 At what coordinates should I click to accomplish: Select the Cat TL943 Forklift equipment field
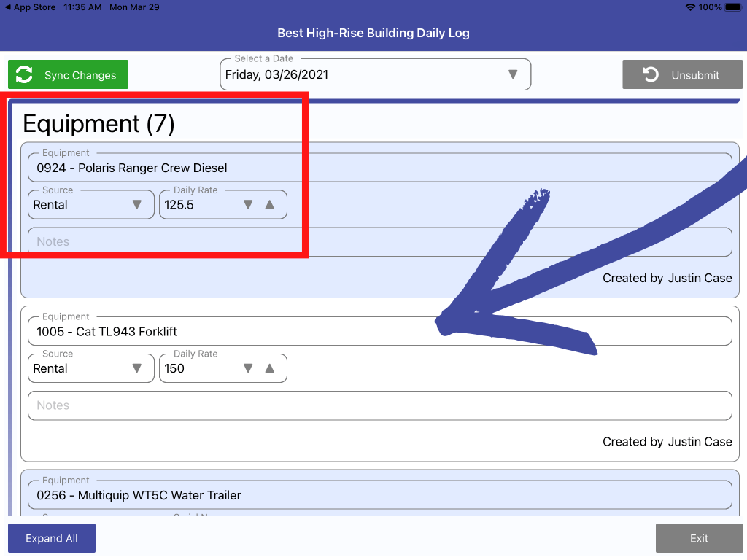click(379, 332)
